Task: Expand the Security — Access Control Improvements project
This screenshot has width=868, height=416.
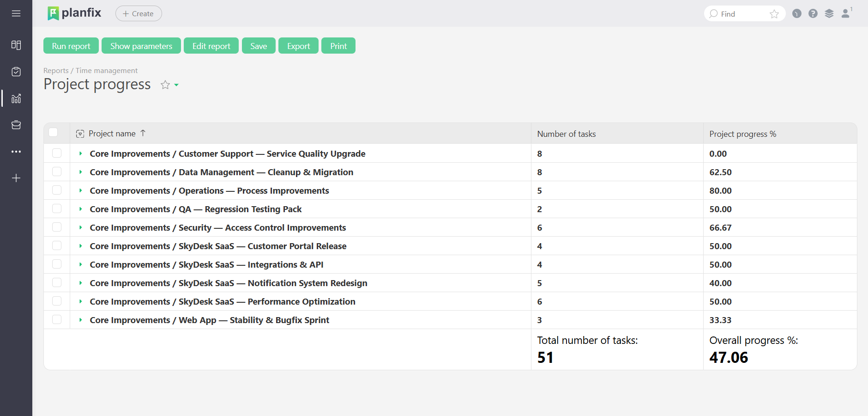Action: 80,227
